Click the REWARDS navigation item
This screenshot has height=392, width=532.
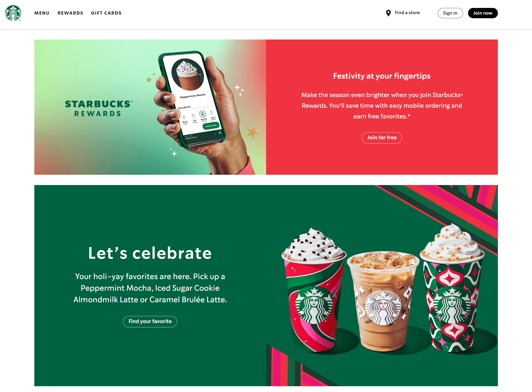coord(70,13)
